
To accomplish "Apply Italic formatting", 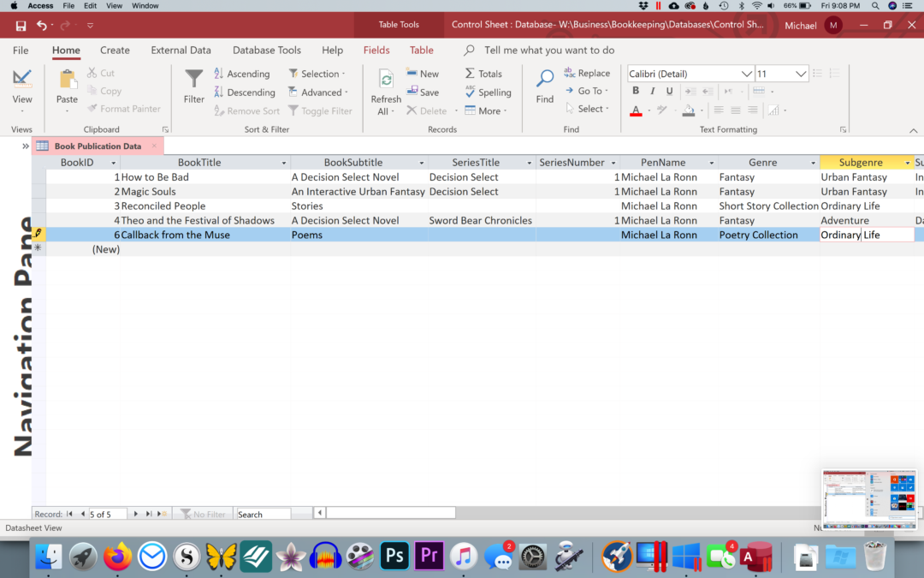I will point(652,91).
